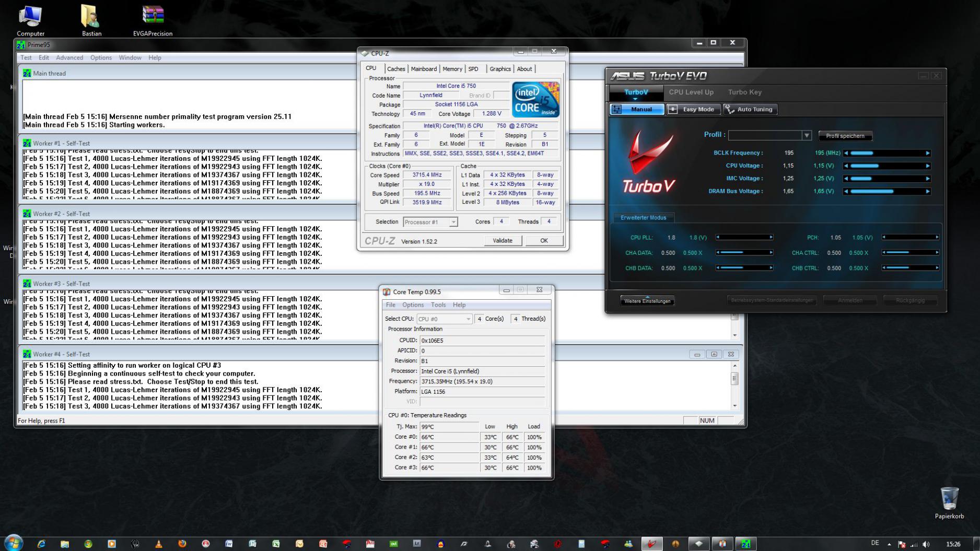Viewport: 980px width, 551px height.
Task: Open the Windows Start menu
Action: [x=13, y=543]
